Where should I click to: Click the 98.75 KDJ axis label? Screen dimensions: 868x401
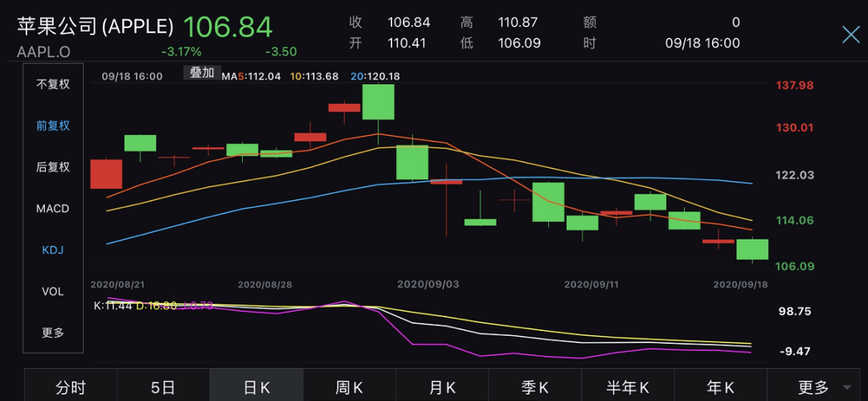(x=795, y=312)
